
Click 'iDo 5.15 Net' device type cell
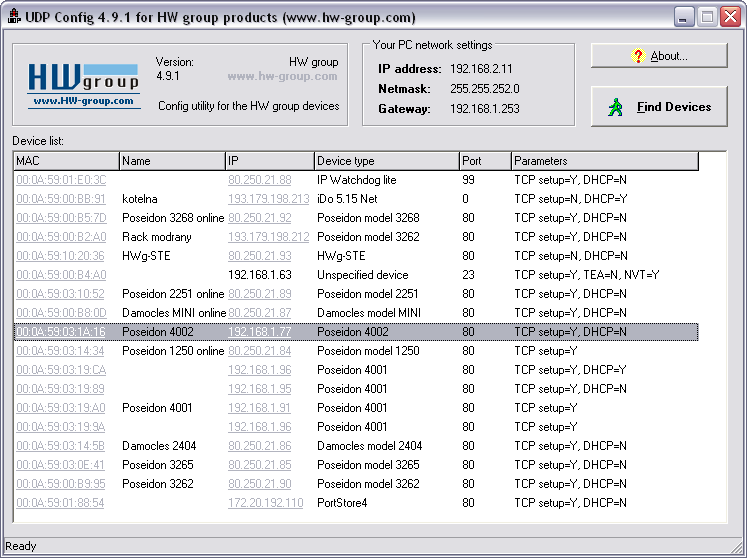[347, 199]
